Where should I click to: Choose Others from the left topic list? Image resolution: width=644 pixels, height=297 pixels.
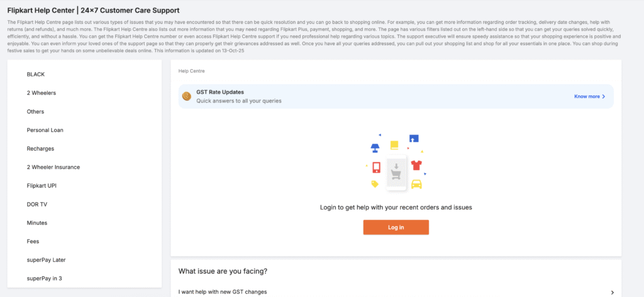[35, 111]
